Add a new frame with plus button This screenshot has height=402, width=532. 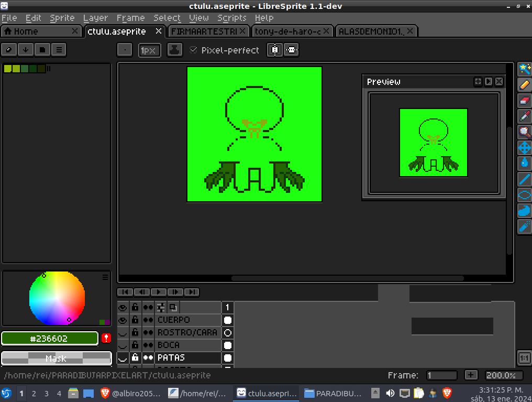(471, 375)
